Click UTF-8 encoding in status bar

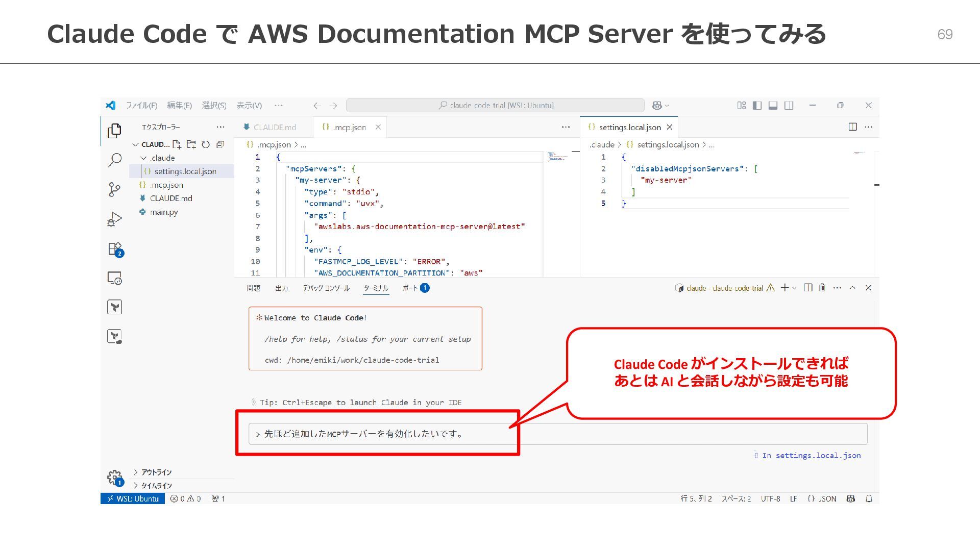click(770, 498)
